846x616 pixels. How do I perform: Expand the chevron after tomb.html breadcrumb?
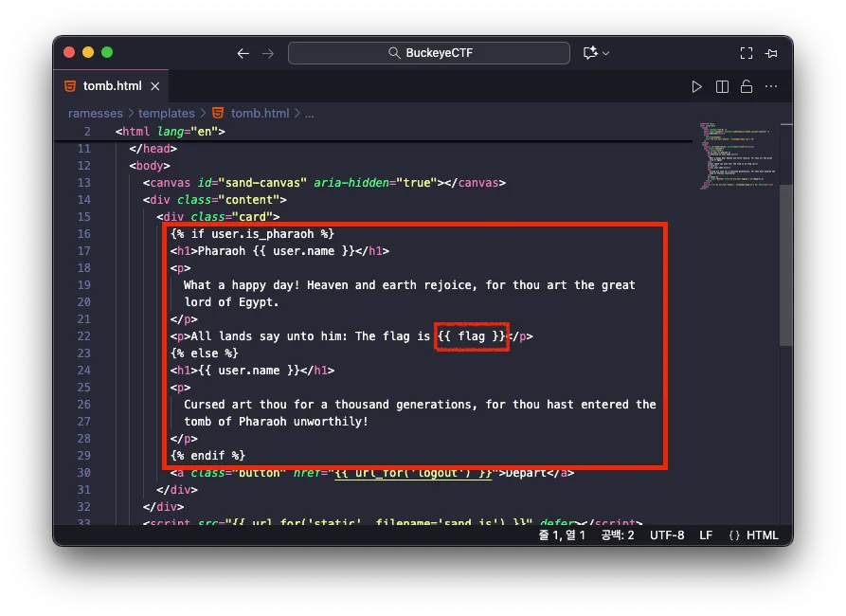pyautogui.click(x=297, y=114)
